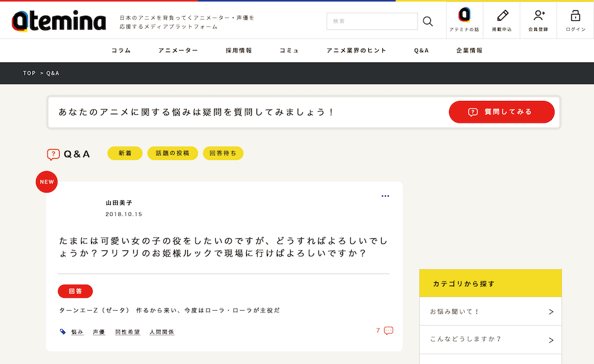Click the 声優 tag link
594x364 pixels.
tap(99, 332)
